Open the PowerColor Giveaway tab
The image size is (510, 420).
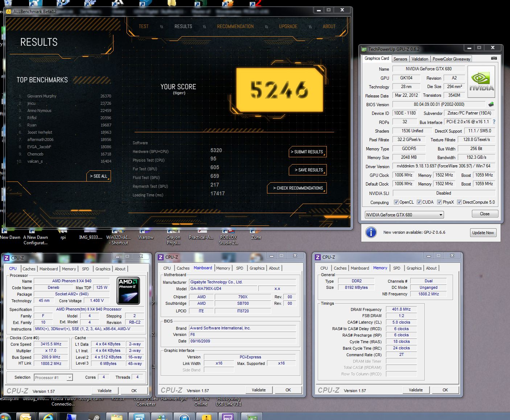click(451, 59)
